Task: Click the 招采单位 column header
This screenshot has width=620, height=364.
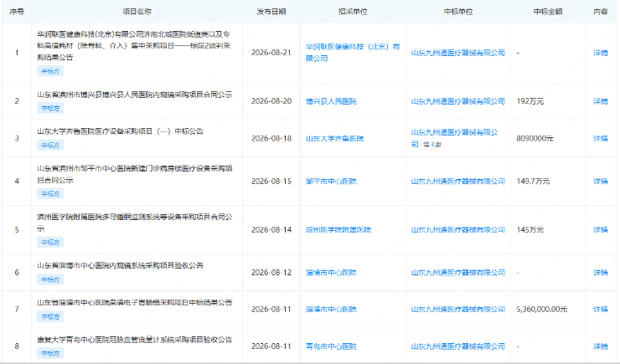Action: (353, 12)
